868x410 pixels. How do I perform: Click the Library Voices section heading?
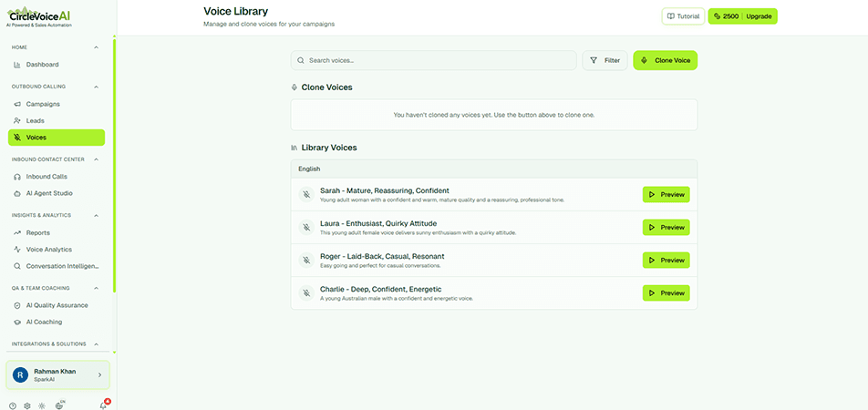329,148
